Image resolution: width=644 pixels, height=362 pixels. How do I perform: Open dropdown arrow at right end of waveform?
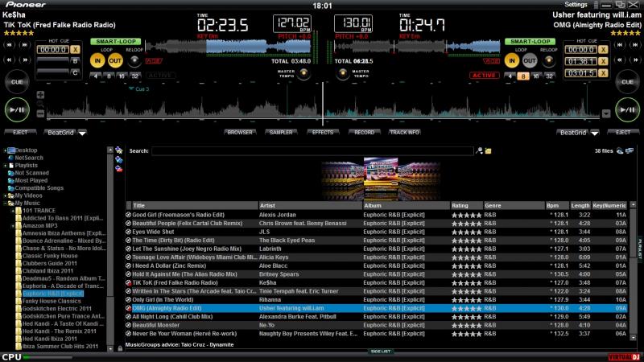pos(606,113)
